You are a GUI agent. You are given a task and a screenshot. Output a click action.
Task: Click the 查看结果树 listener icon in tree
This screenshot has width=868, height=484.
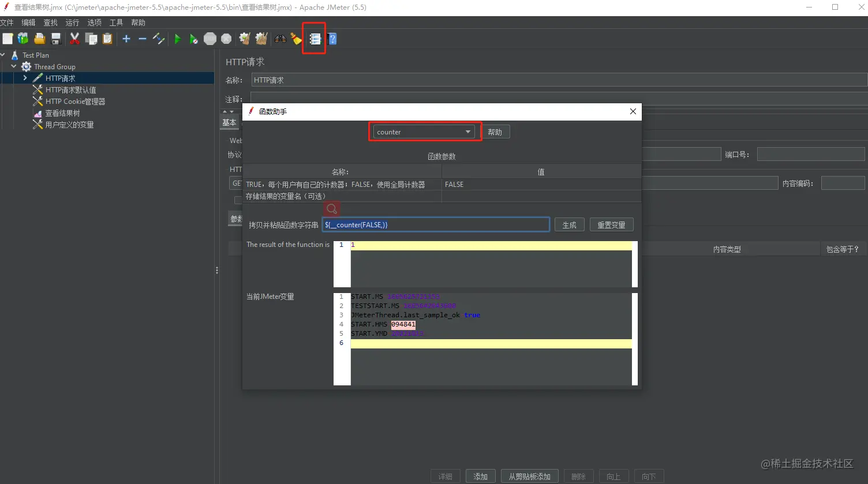[38, 113]
